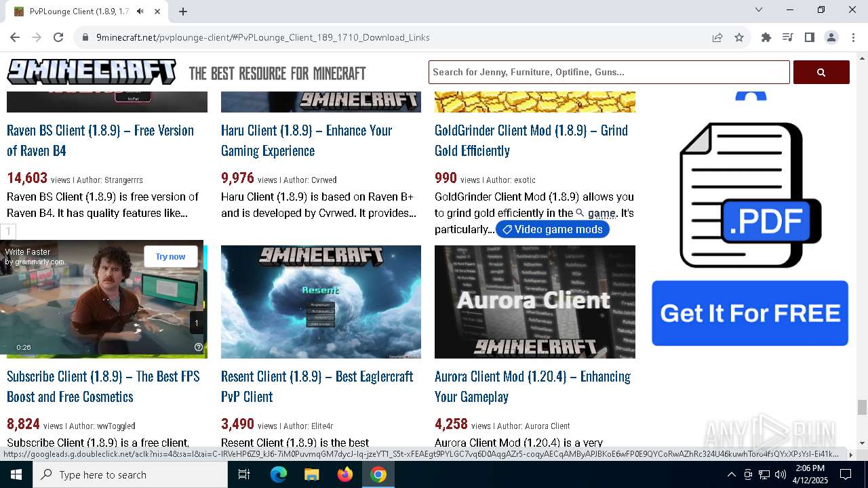Screen dimensions: 868x488
Task: Click author Cvrwed text
Action: click(324, 180)
